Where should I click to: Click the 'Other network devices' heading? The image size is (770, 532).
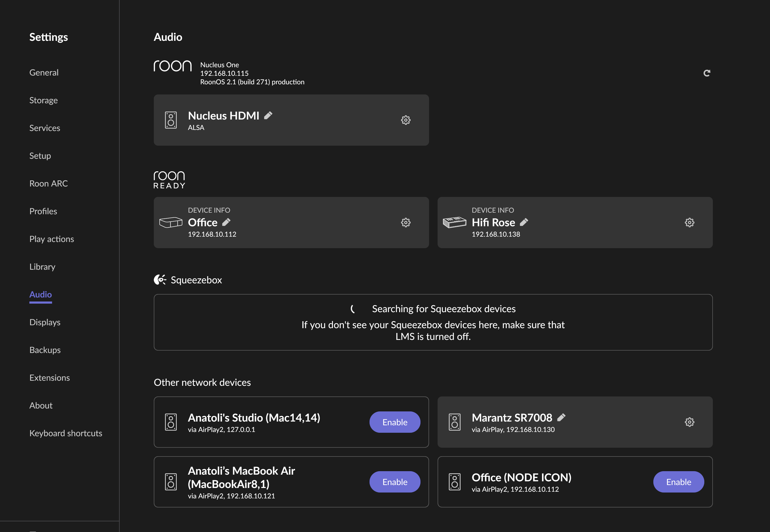(x=202, y=382)
